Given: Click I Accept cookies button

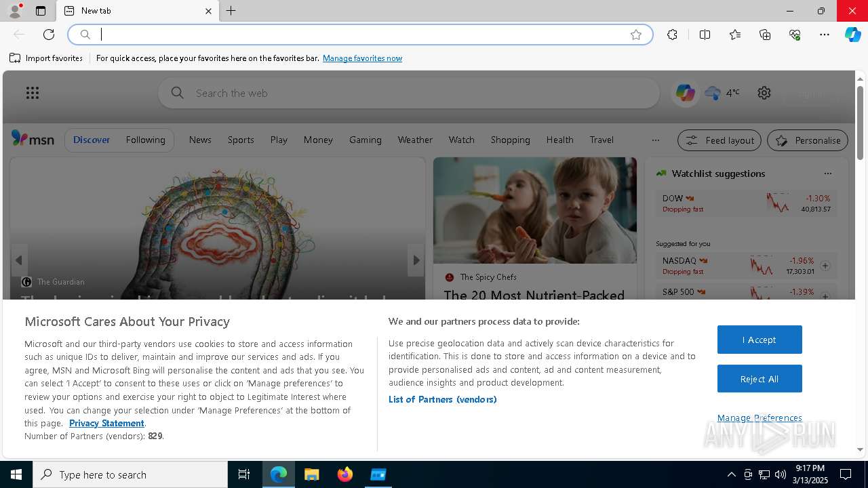Looking at the screenshot, I should [x=759, y=340].
